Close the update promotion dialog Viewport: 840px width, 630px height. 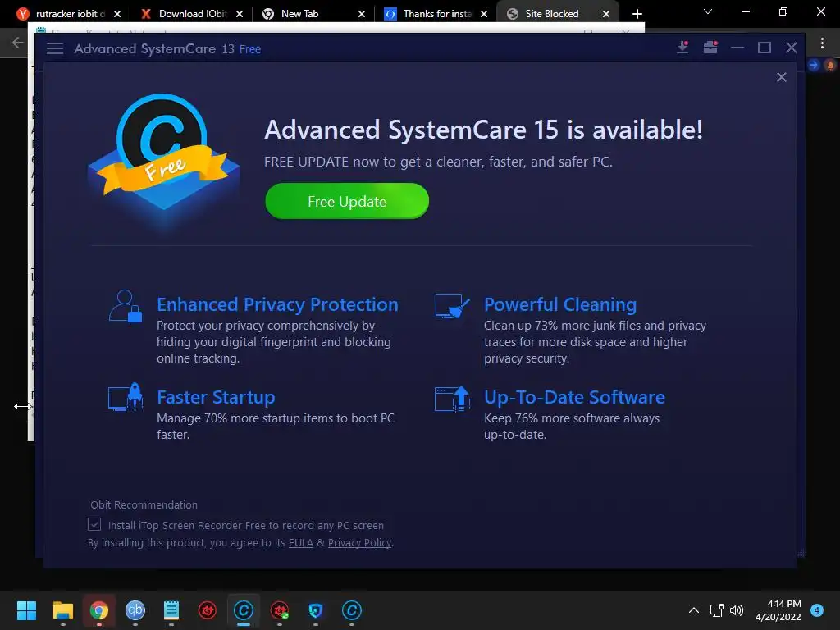click(x=782, y=77)
